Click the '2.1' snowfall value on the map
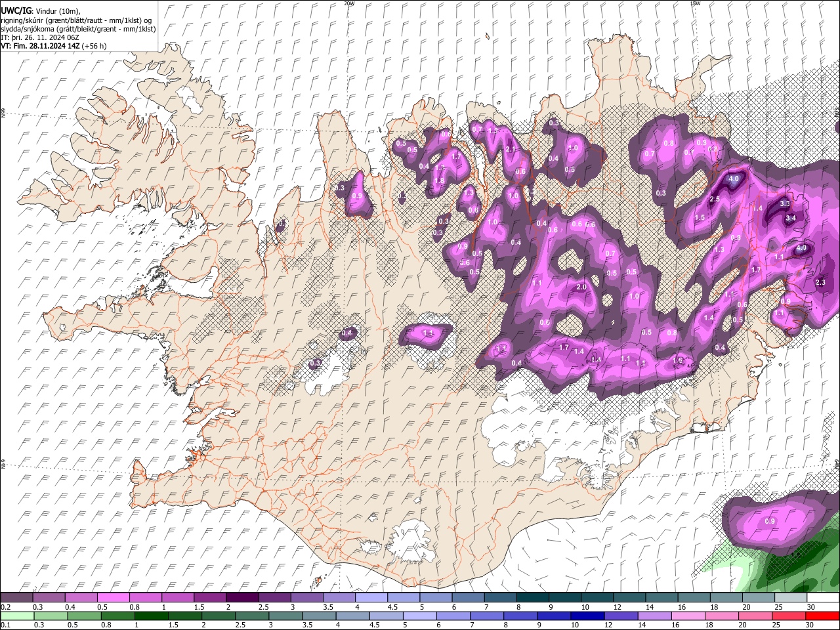Viewport: 840px width, 630px height. (x=511, y=150)
